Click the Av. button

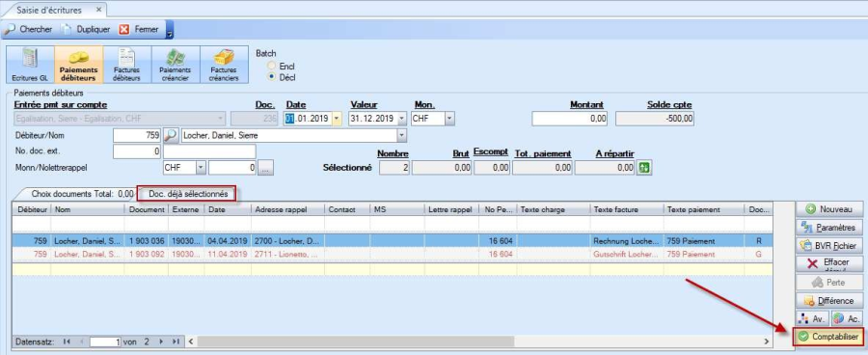[x=812, y=318]
